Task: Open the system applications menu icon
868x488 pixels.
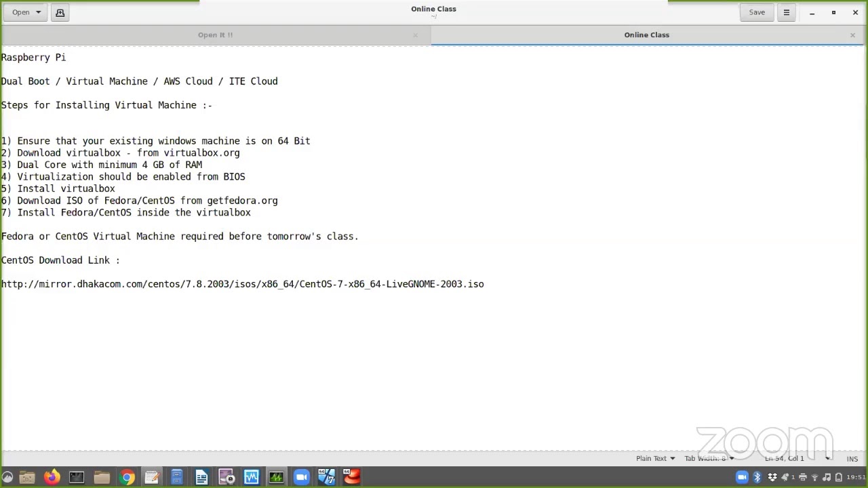Action: 7,477
